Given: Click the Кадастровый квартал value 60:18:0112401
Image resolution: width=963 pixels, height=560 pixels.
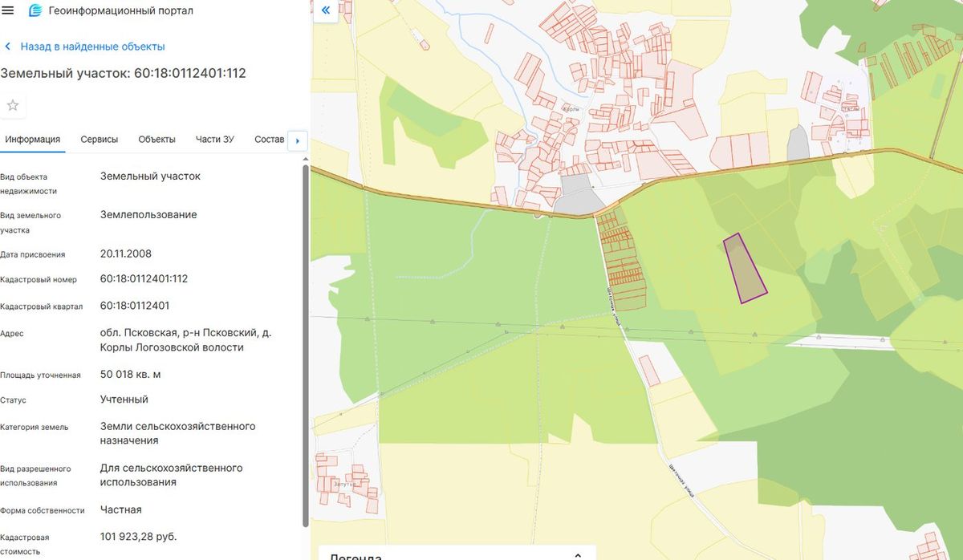Looking at the screenshot, I should 135,306.
